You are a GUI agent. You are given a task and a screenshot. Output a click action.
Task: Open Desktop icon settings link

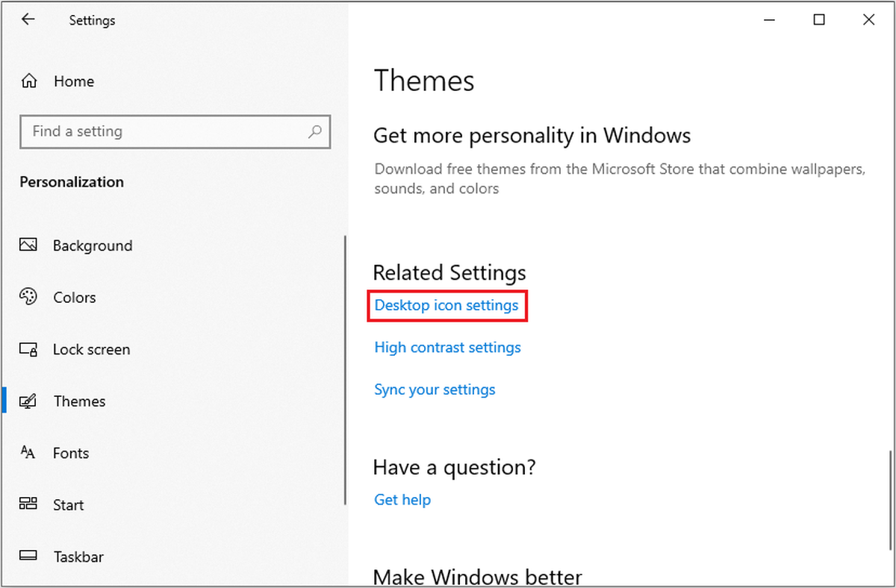click(447, 306)
